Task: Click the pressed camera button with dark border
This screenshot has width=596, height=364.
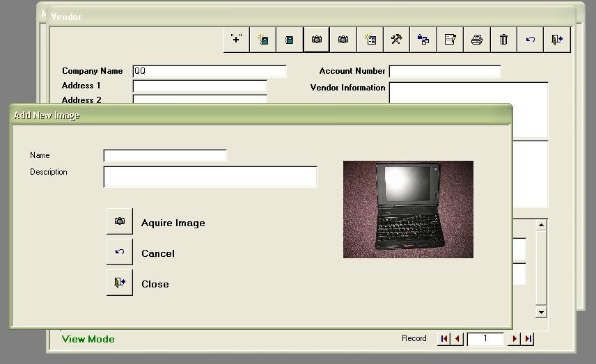Action: click(316, 40)
